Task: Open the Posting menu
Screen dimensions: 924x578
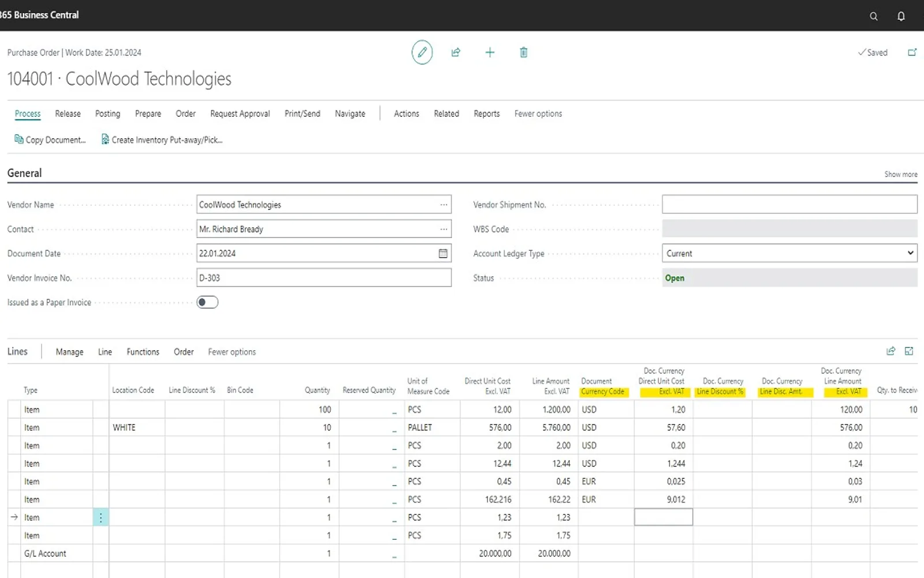Action: click(107, 114)
